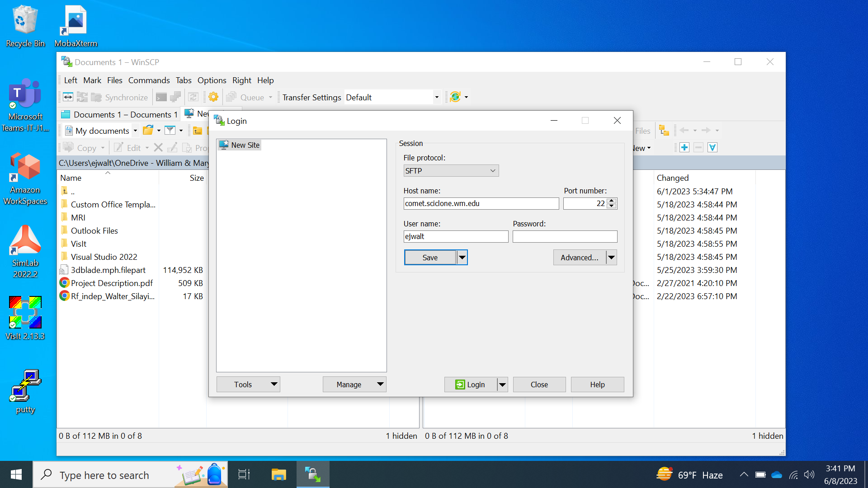Click the refresh globe icon in toolbar
The width and height of the screenshot is (868, 488).
[455, 97]
